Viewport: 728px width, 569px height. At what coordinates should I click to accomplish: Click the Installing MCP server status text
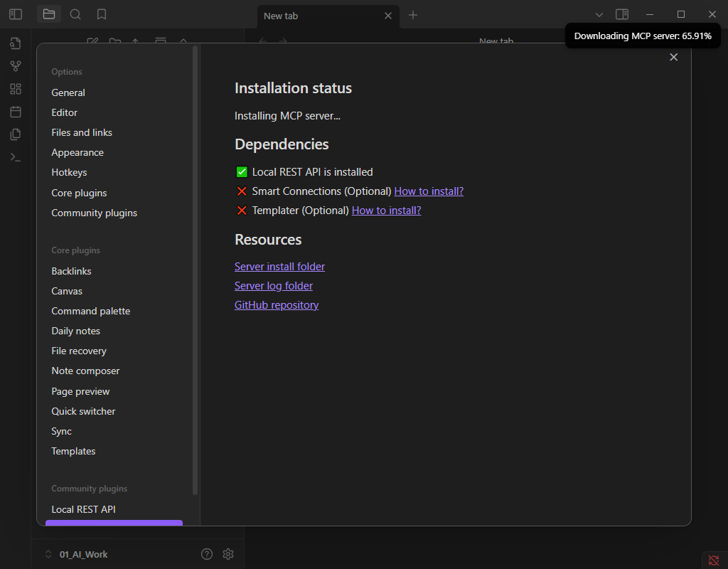click(x=287, y=116)
